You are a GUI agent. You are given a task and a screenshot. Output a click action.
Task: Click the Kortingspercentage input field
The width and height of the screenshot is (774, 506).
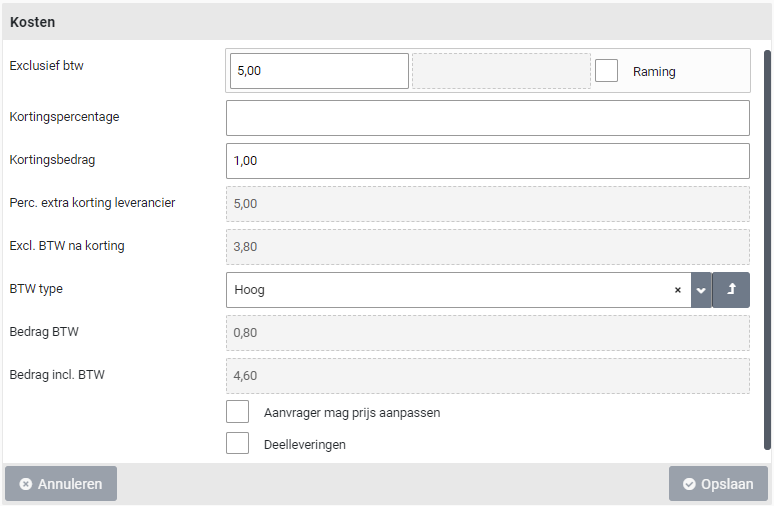(x=487, y=117)
